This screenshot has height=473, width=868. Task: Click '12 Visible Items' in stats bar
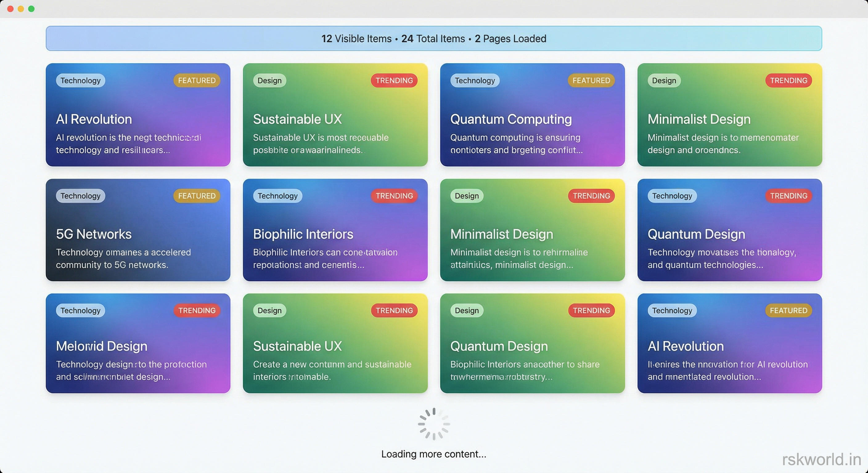357,39
